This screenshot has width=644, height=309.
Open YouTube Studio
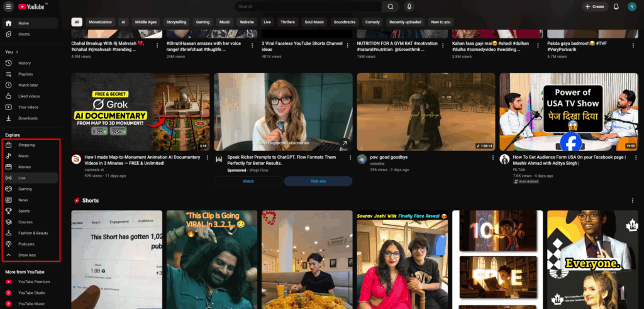30,293
